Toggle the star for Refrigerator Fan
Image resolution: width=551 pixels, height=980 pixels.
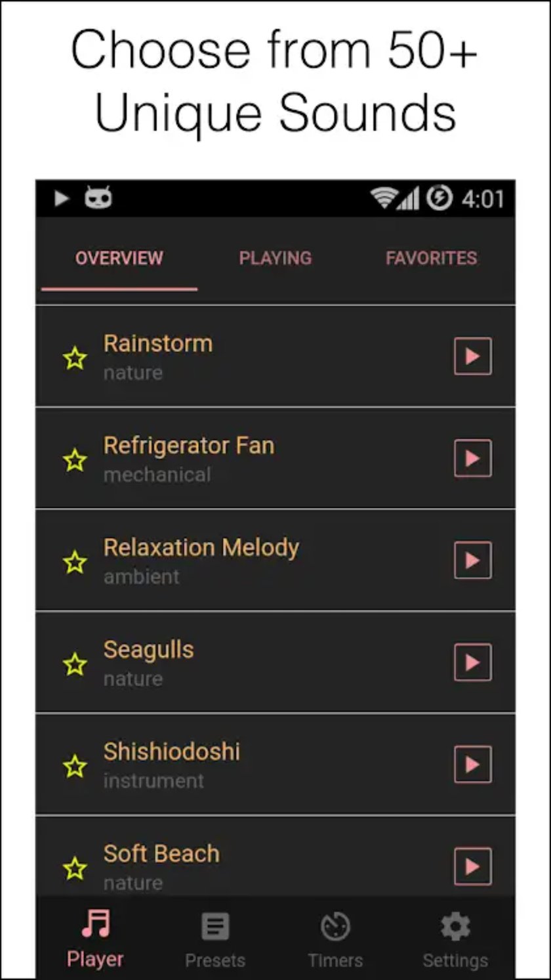75,460
